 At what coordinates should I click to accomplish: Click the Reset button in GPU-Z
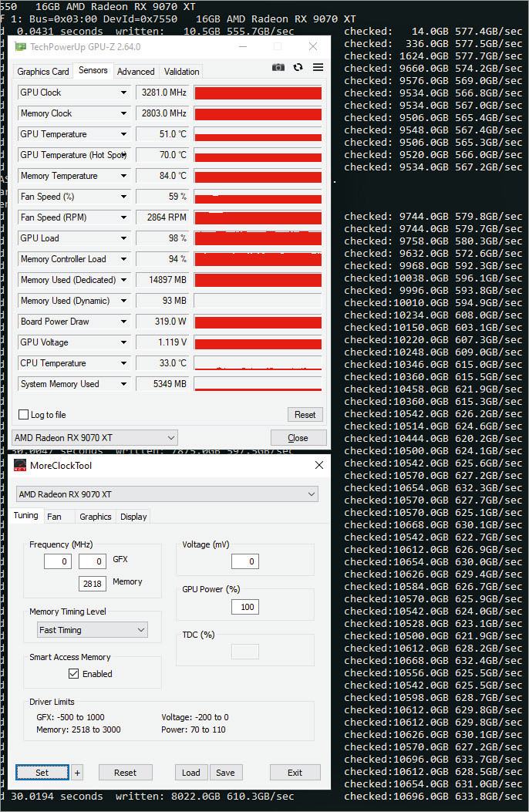tap(305, 414)
